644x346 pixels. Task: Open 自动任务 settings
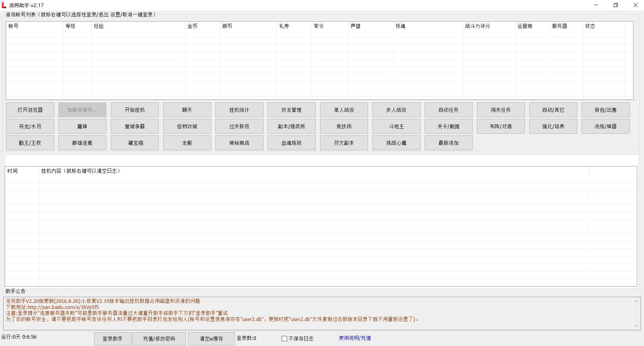tap(449, 110)
